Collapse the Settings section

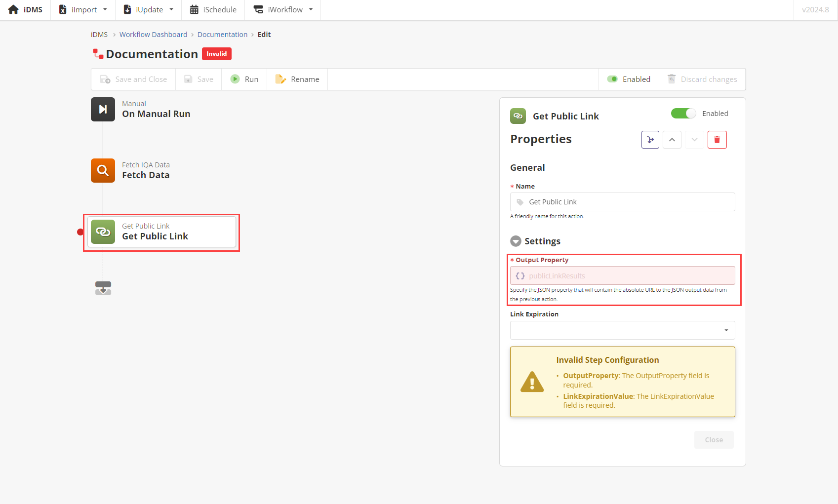(x=516, y=241)
